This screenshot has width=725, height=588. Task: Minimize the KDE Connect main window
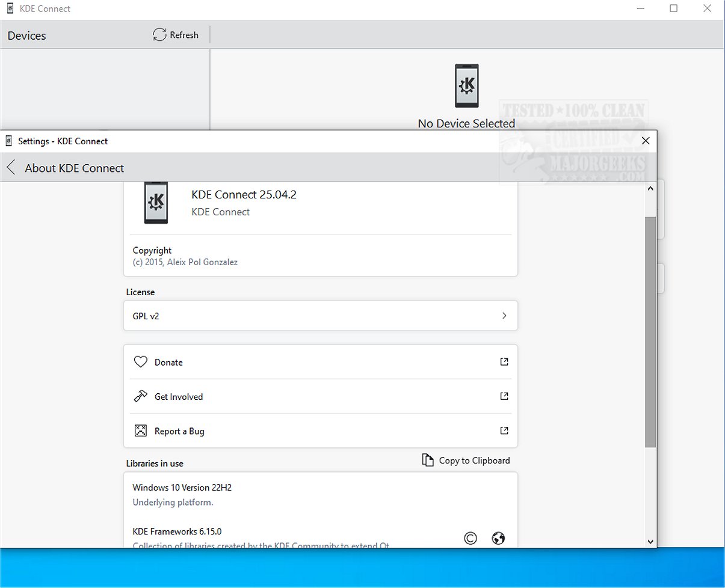(x=640, y=8)
